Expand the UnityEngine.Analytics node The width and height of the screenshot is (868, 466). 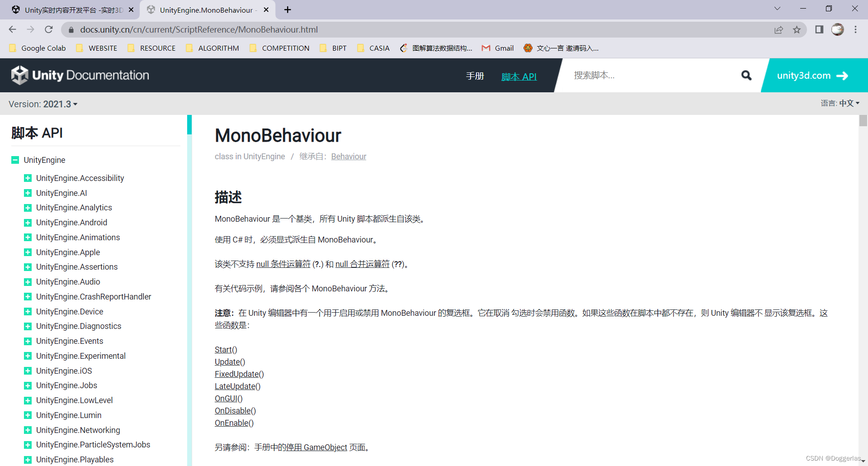coord(28,208)
